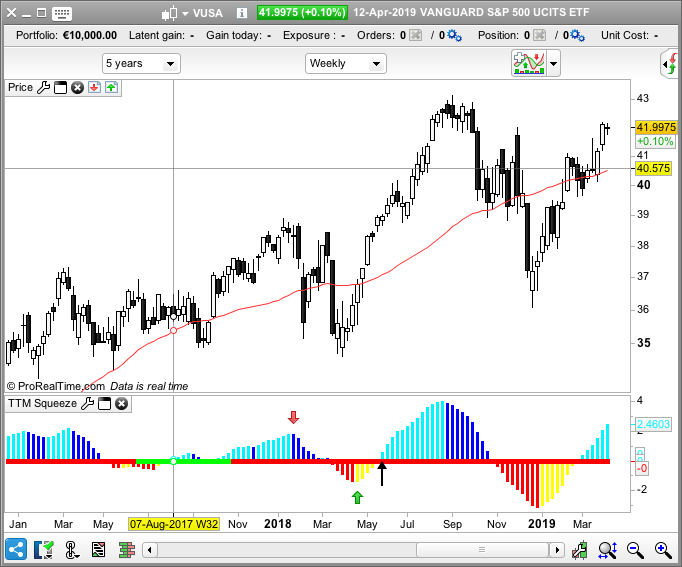The image size is (682, 567).
Task: Click the 2019 label on time axis
Action: 542,524
